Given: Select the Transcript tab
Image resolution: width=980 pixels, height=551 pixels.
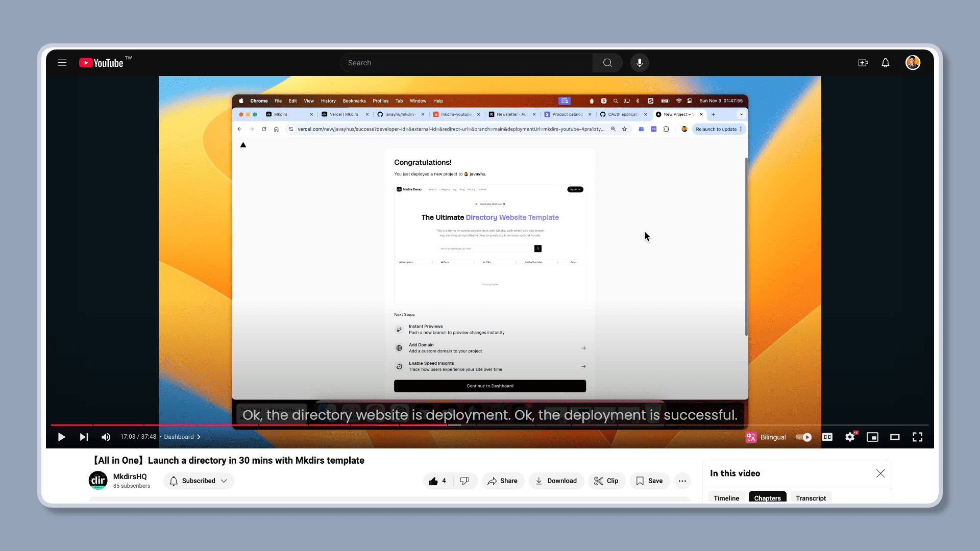Looking at the screenshot, I should (811, 498).
